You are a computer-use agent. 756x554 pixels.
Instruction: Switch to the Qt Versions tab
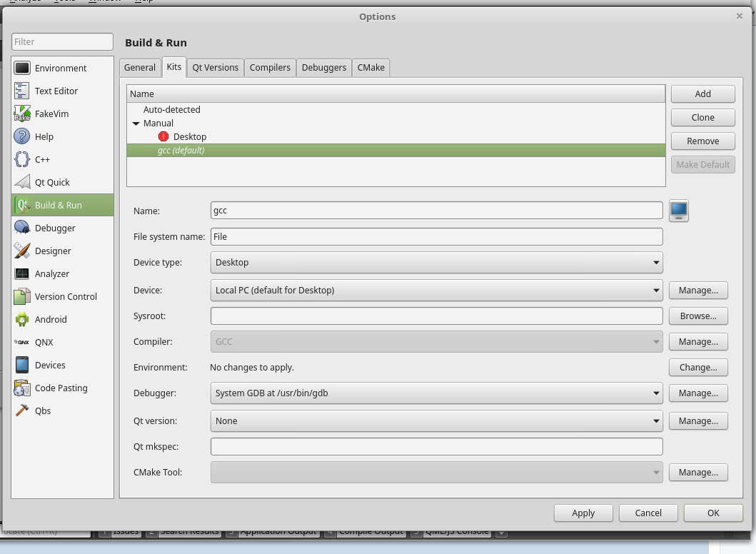(x=216, y=68)
